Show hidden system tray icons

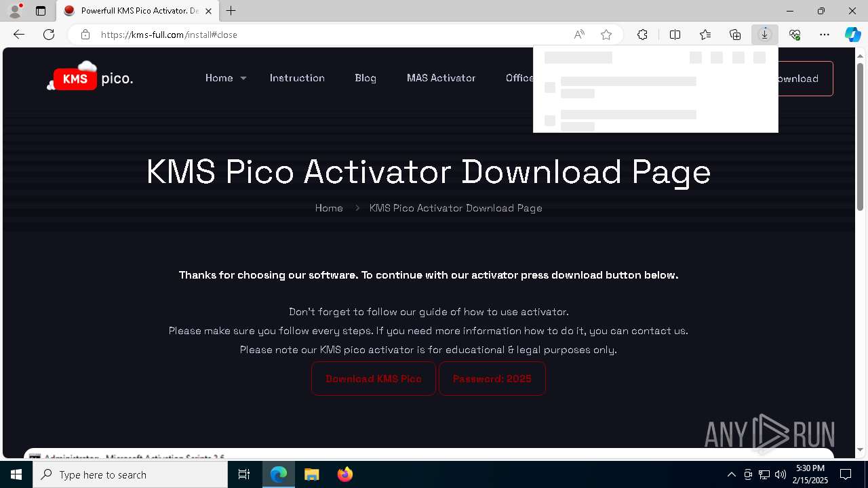[731, 474]
